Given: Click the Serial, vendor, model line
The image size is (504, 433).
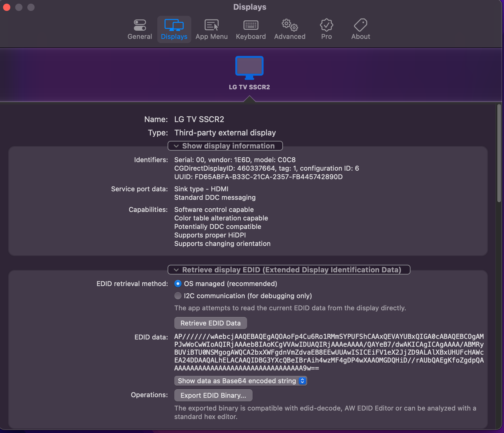Looking at the screenshot, I should [x=235, y=160].
